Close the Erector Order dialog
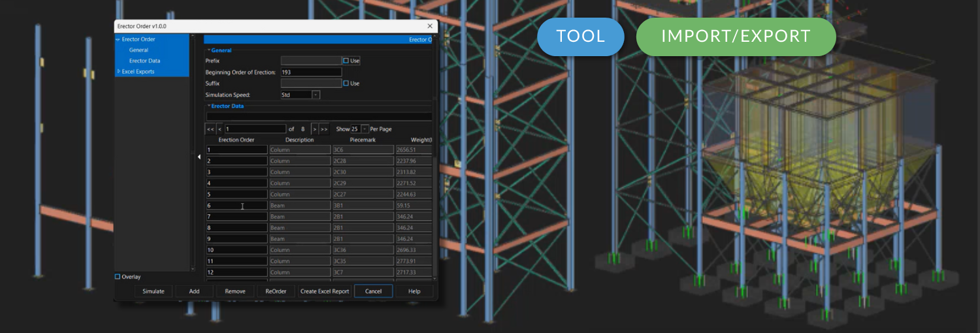This screenshot has width=980, height=333. pyautogui.click(x=430, y=26)
